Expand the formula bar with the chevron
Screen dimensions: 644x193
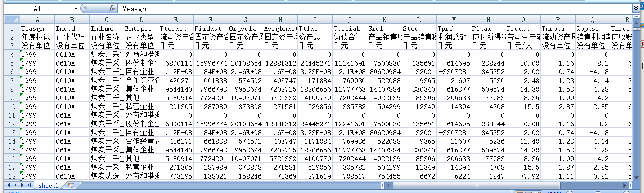[x=636, y=9]
